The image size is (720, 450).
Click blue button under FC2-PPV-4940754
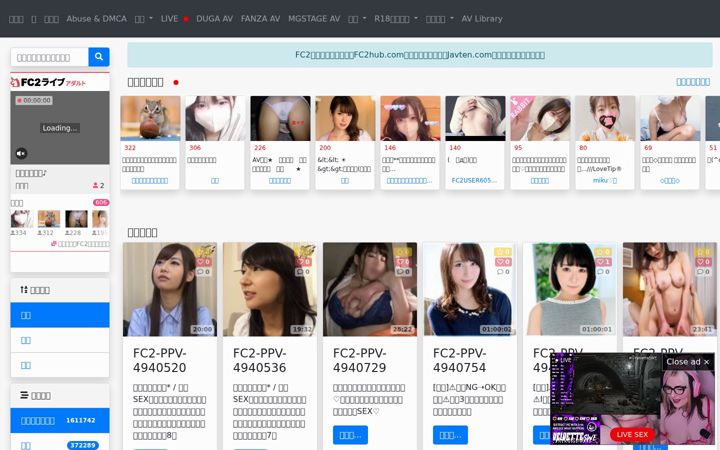450,435
